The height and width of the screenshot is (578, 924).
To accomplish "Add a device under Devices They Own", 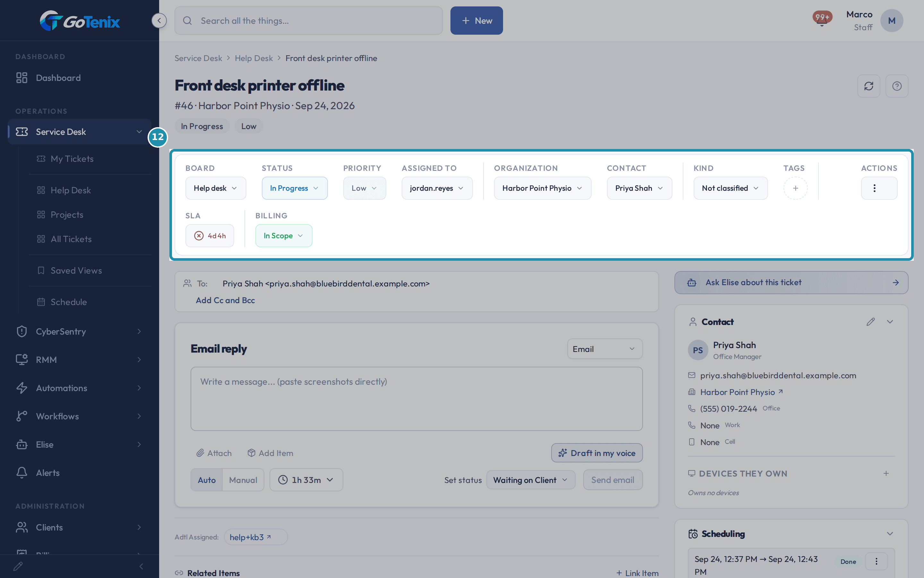I will click(x=886, y=473).
